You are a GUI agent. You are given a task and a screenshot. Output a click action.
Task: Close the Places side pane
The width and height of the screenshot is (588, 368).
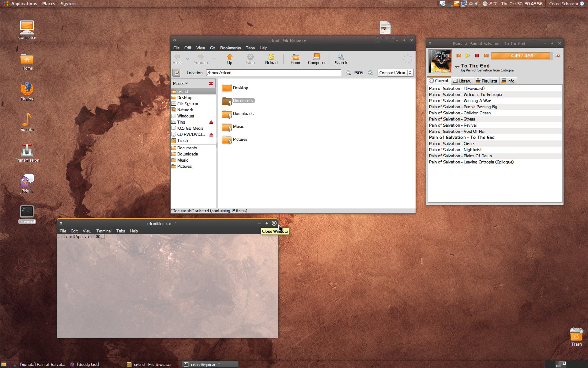[x=211, y=83]
